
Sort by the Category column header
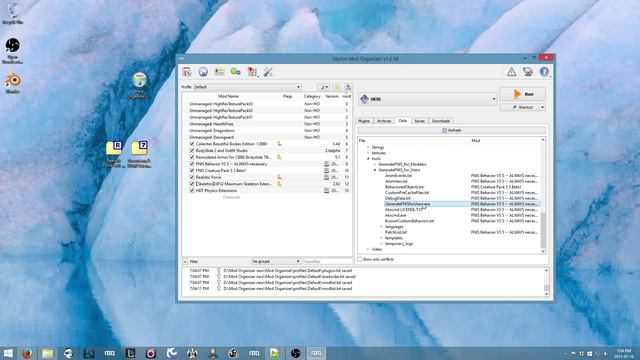tap(312, 96)
